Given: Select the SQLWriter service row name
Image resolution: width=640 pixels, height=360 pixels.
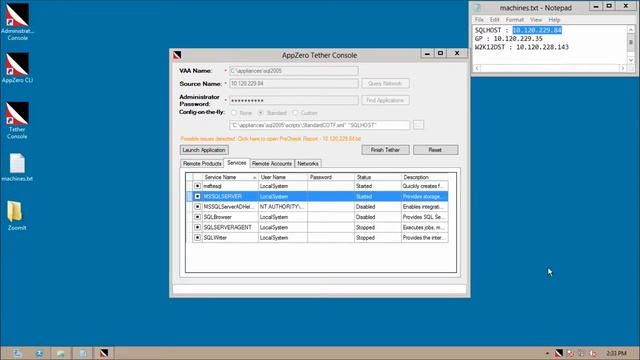Looking at the screenshot, I should [215, 238].
